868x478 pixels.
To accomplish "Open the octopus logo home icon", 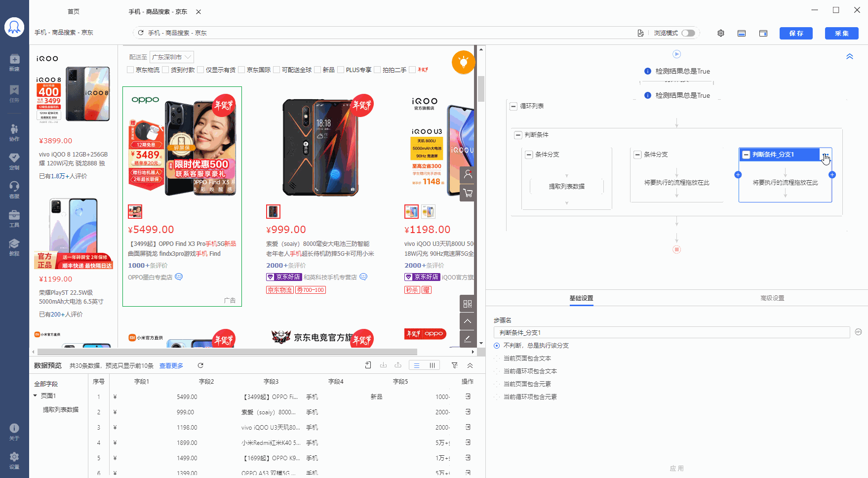I will click(14, 27).
